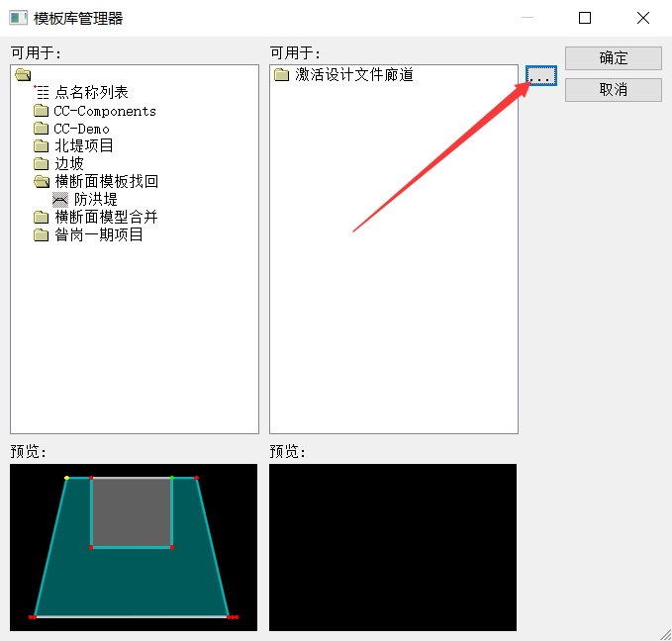Viewport: 672px width, 641px height.
Task: Click the 模板库管理器 title bar icon
Action: point(19,18)
